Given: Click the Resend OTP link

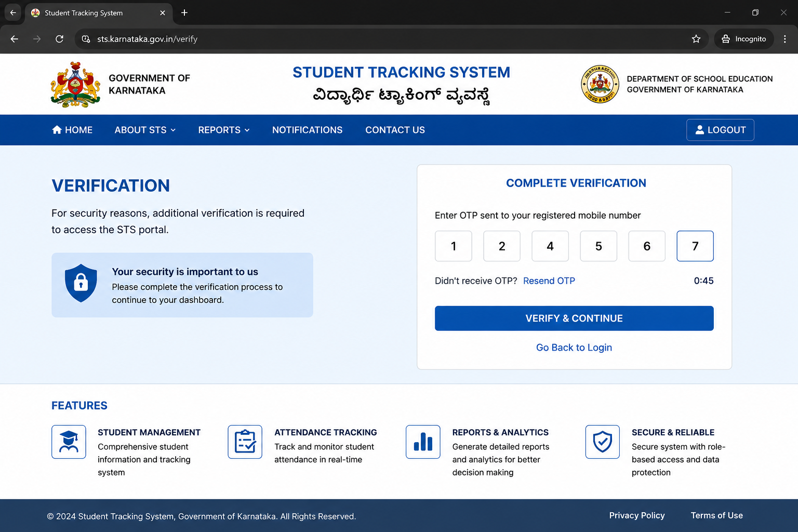Looking at the screenshot, I should coord(549,281).
